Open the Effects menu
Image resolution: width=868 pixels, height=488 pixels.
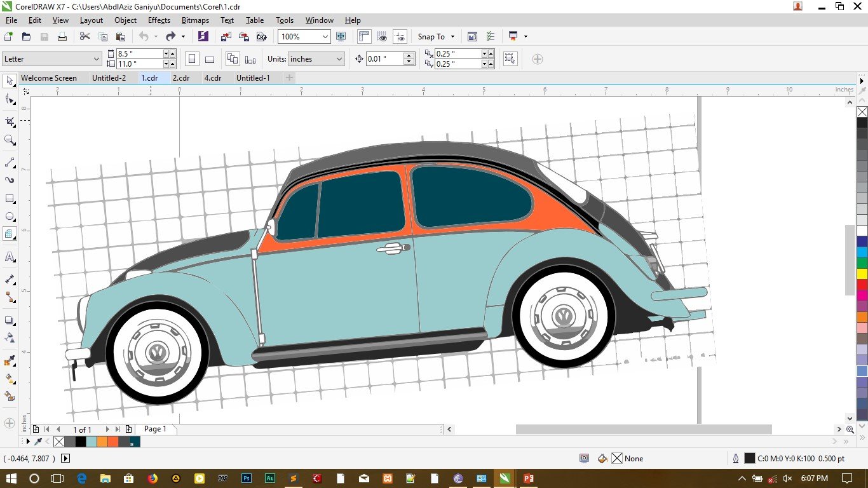159,20
